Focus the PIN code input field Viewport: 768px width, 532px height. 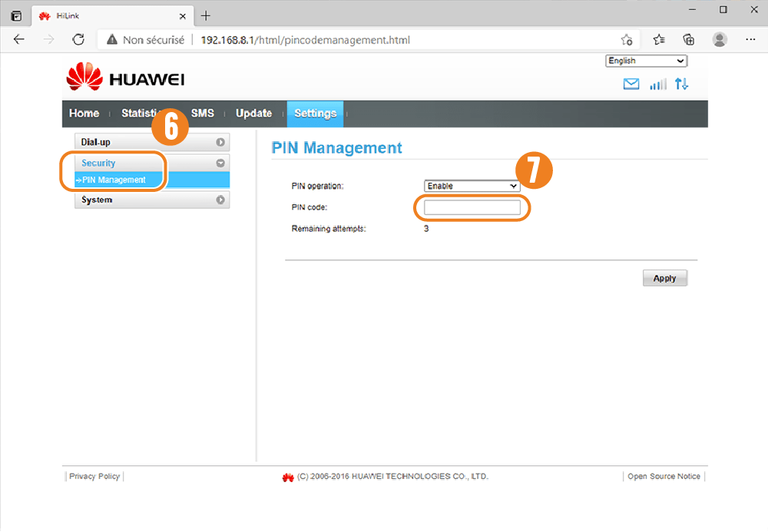pyautogui.click(x=472, y=207)
